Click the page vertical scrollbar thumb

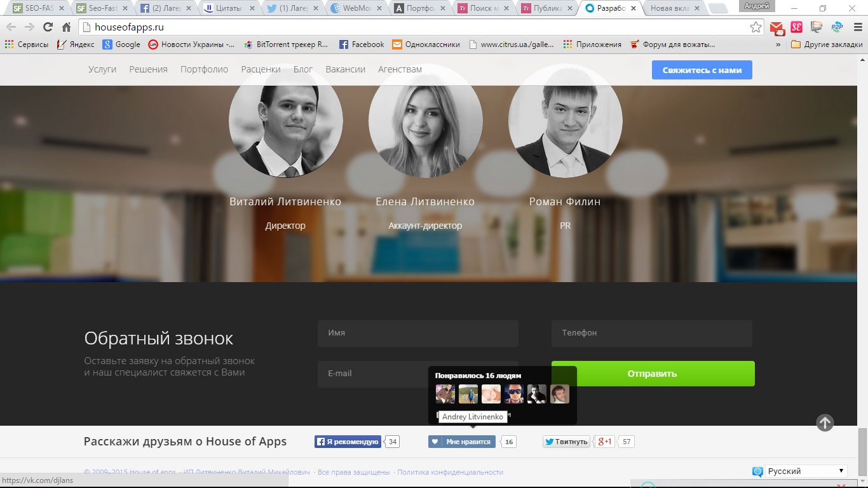862,452
